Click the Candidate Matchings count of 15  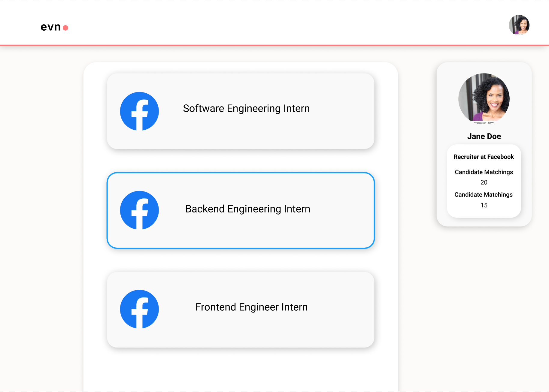coord(484,205)
